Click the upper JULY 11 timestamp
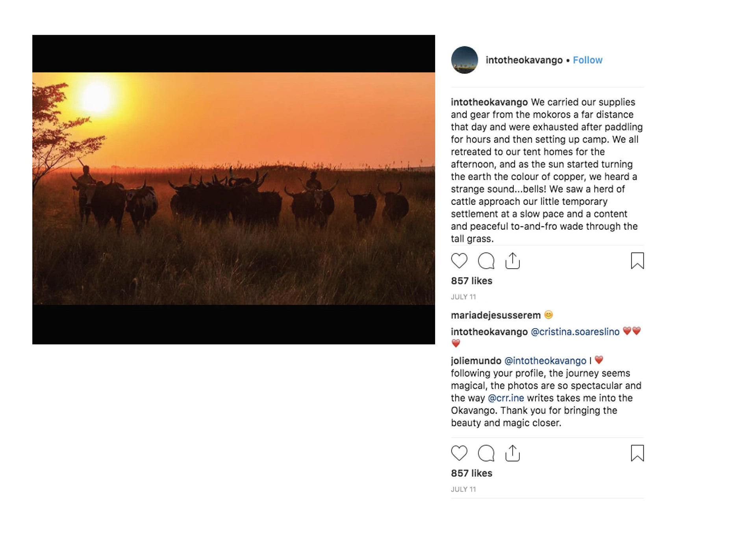Image resolution: width=756 pixels, height=535 pixels. [x=463, y=297]
